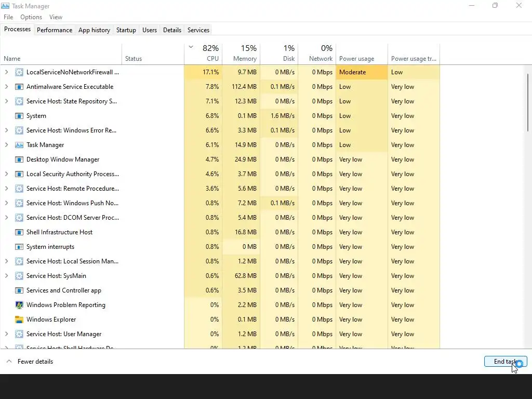Click the DCOM Server Proc... service icon
532x399 pixels.
(x=19, y=218)
